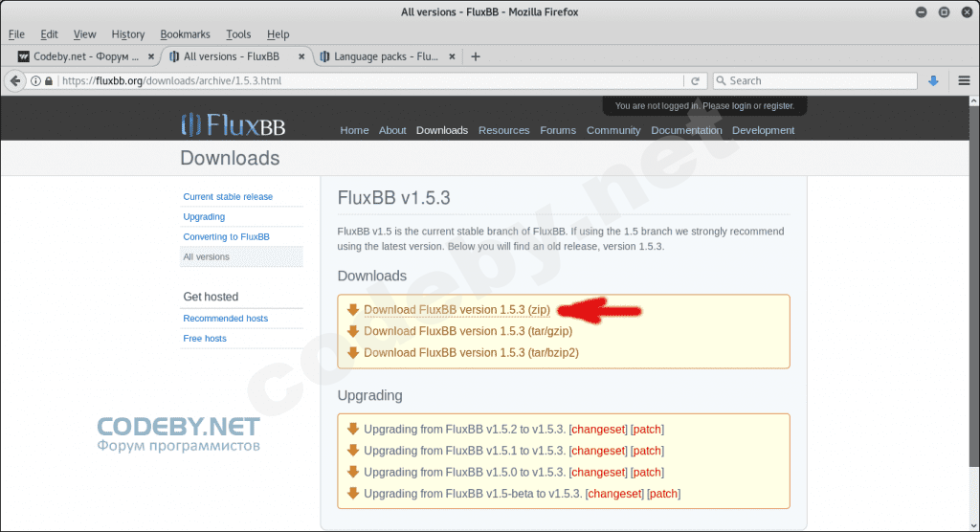
Task: Open the Firefox hamburger menu
Action: pos(965,80)
